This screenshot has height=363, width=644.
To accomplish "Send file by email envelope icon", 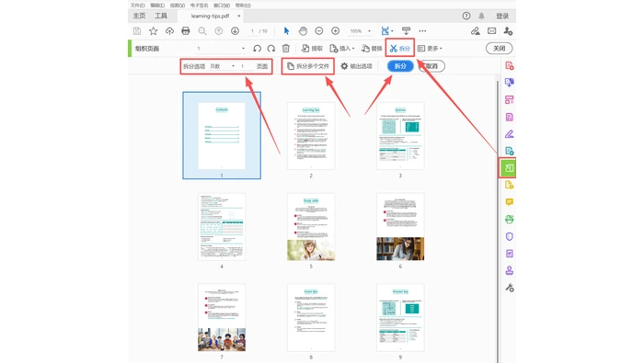I will (x=491, y=30).
